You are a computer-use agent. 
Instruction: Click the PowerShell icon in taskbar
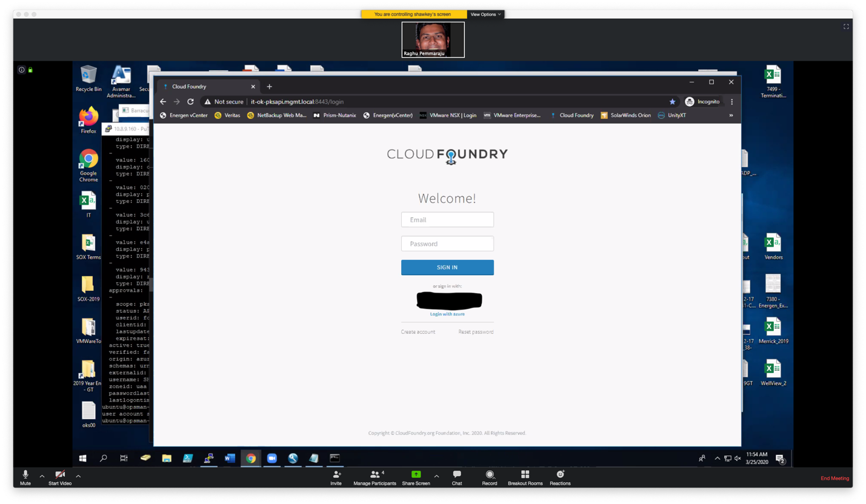point(188,459)
